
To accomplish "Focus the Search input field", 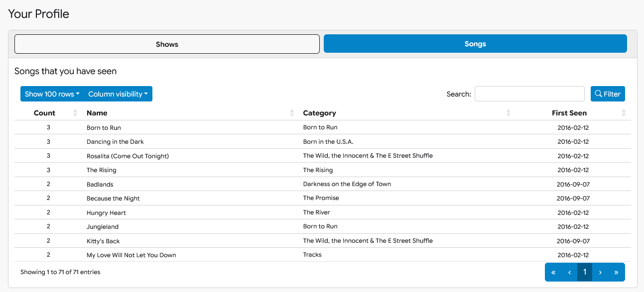I will [x=529, y=94].
